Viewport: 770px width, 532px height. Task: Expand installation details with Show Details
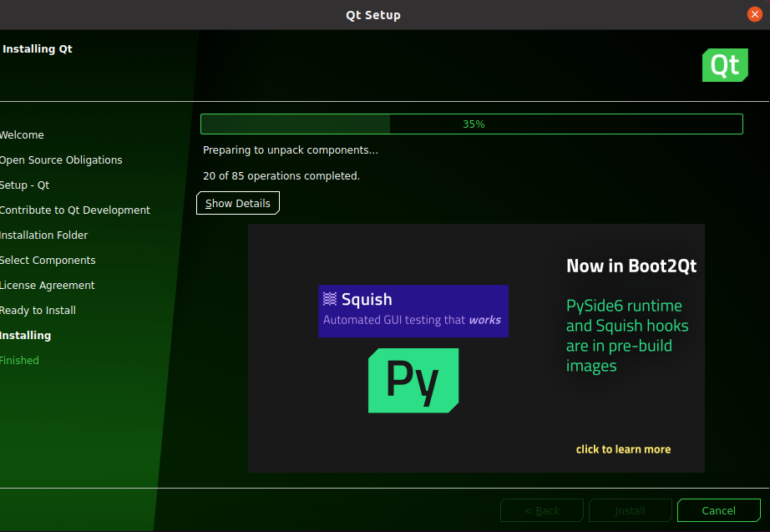coord(238,203)
